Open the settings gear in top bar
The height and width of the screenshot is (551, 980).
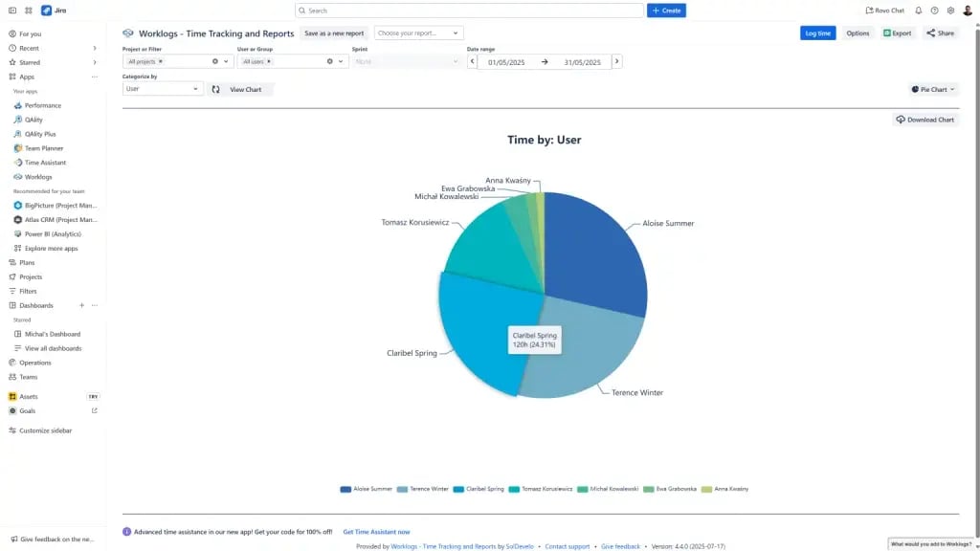click(x=950, y=11)
